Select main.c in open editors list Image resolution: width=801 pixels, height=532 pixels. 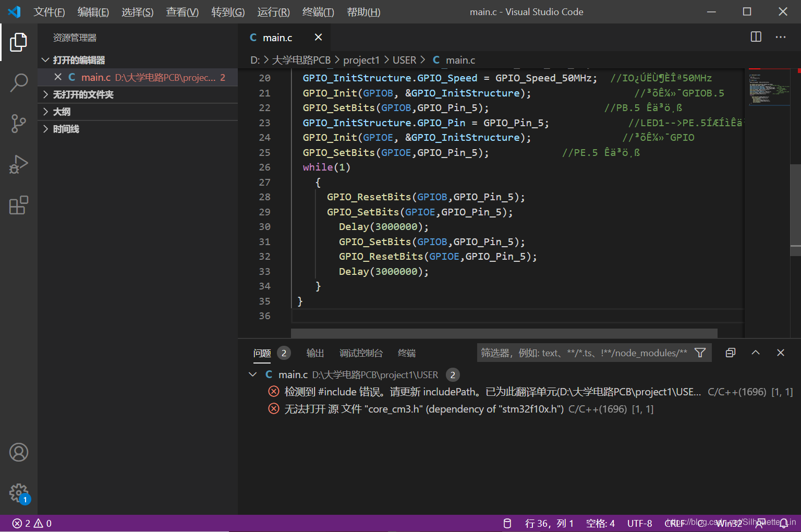tap(138, 77)
